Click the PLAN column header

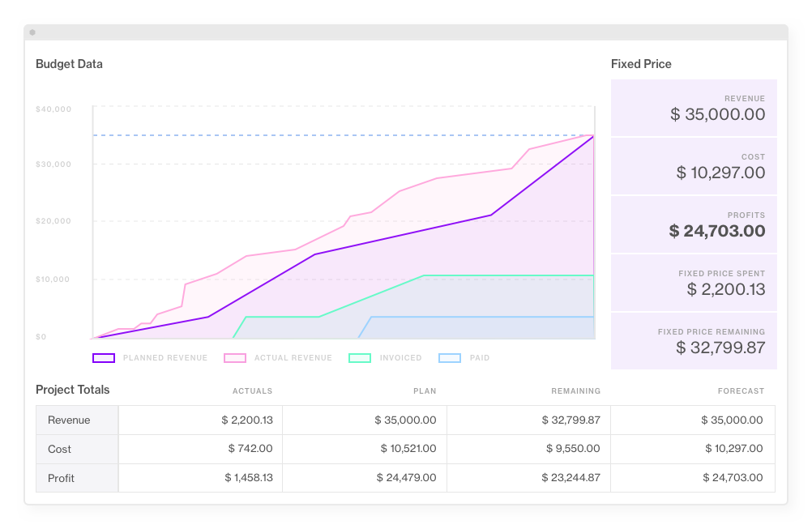click(x=425, y=391)
